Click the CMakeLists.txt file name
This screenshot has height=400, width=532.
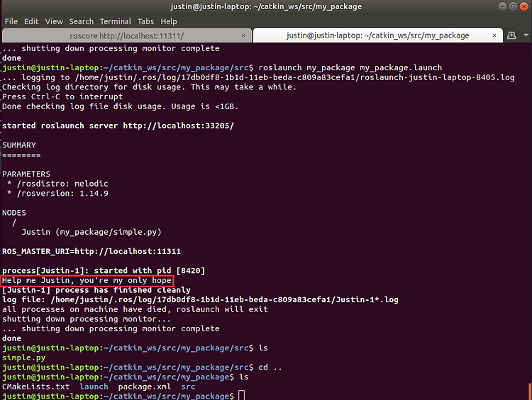(x=36, y=387)
